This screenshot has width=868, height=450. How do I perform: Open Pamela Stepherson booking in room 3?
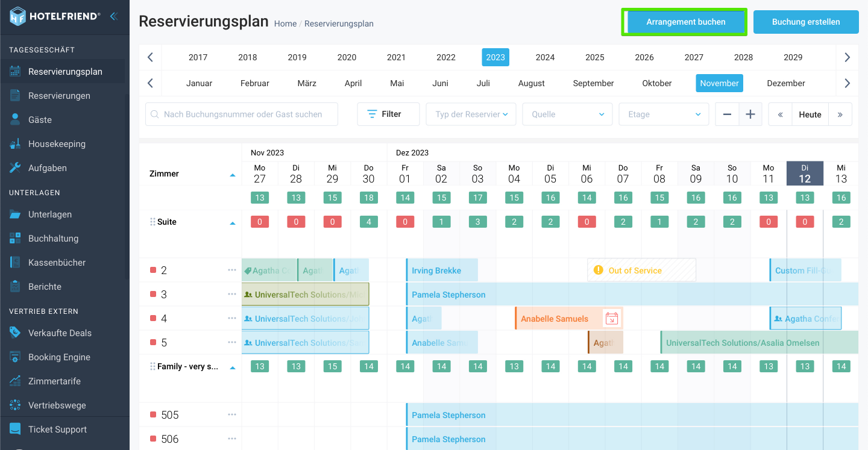pos(632,294)
